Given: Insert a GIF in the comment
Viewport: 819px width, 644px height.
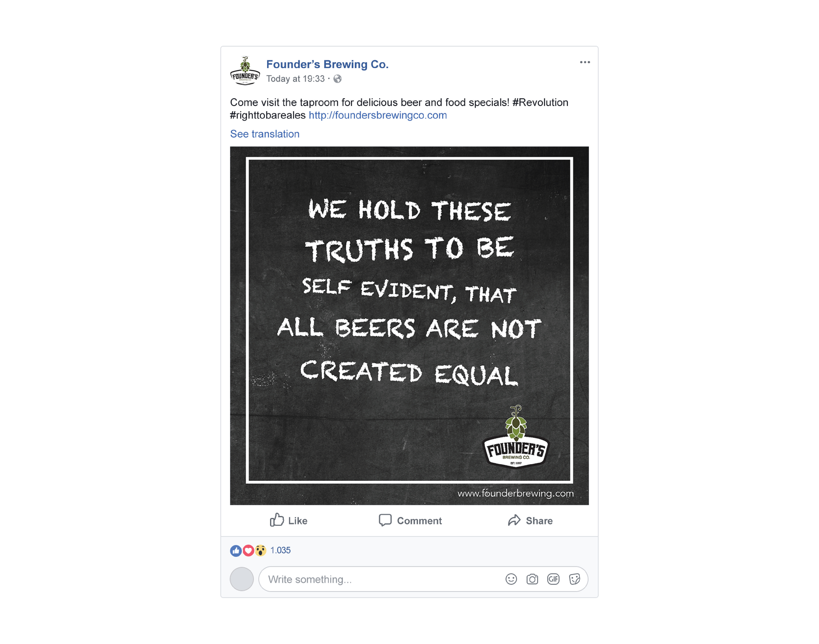Looking at the screenshot, I should tap(553, 579).
